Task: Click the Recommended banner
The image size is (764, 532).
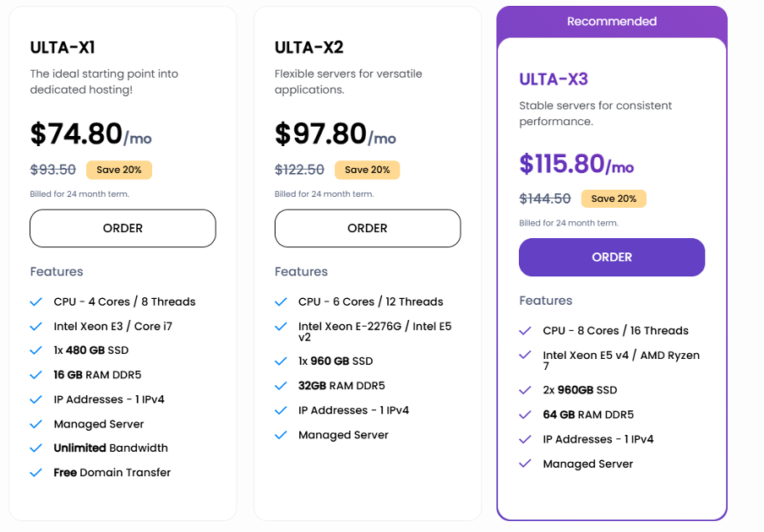Action: [x=611, y=21]
